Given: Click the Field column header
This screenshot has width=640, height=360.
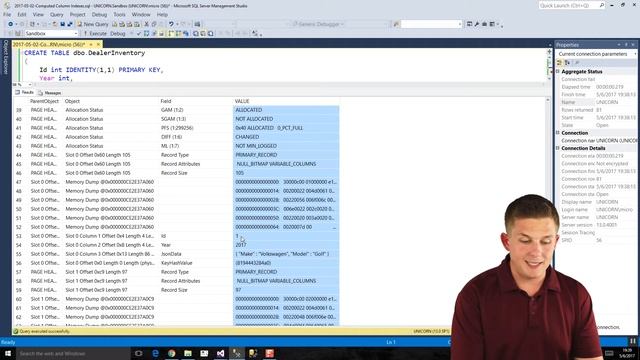Looking at the screenshot, I should tap(166, 101).
